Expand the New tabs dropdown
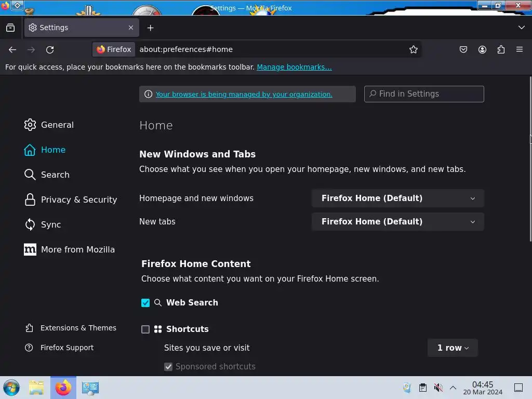The height and width of the screenshot is (399, 532). (397, 221)
